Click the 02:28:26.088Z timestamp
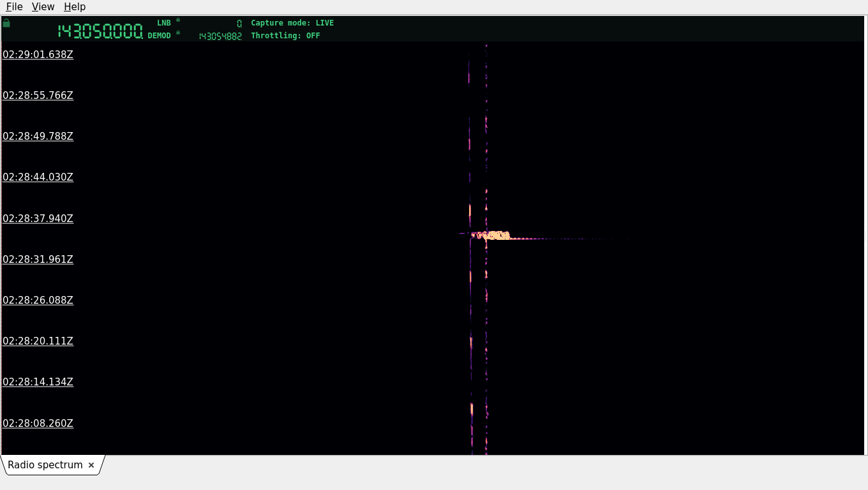The width and height of the screenshot is (868, 490). [38, 301]
